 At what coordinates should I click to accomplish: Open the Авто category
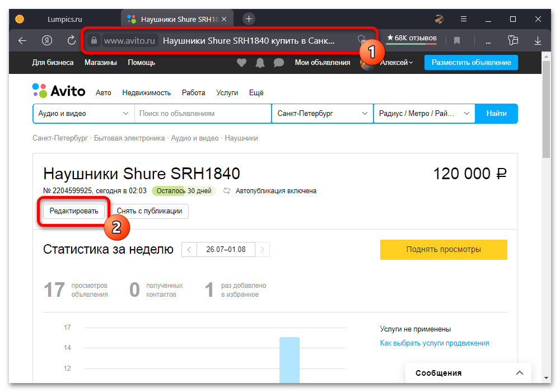pyautogui.click(x=103, y=93)
